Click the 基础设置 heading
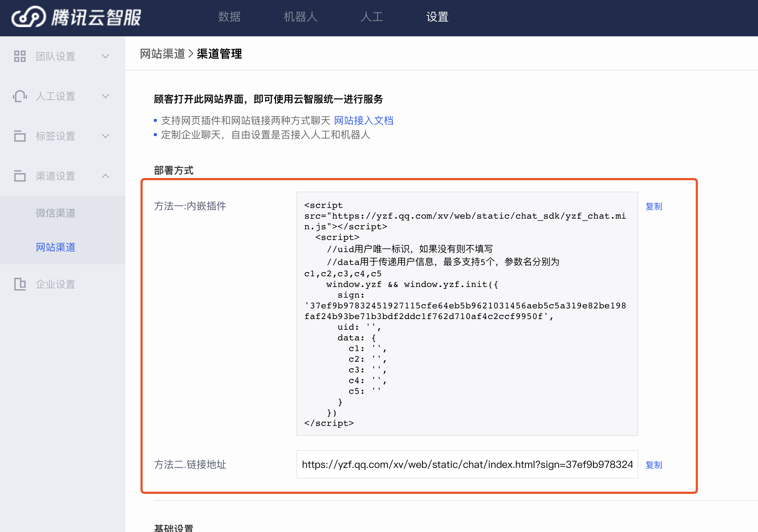Image resolution: width=758 pixels, height=532 pixels. click(x=174, y=528)
